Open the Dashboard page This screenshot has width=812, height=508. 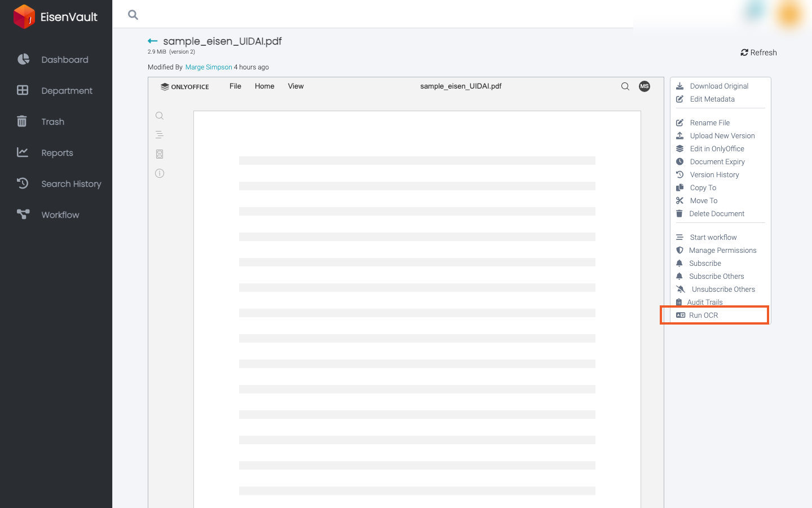[65, 60]
